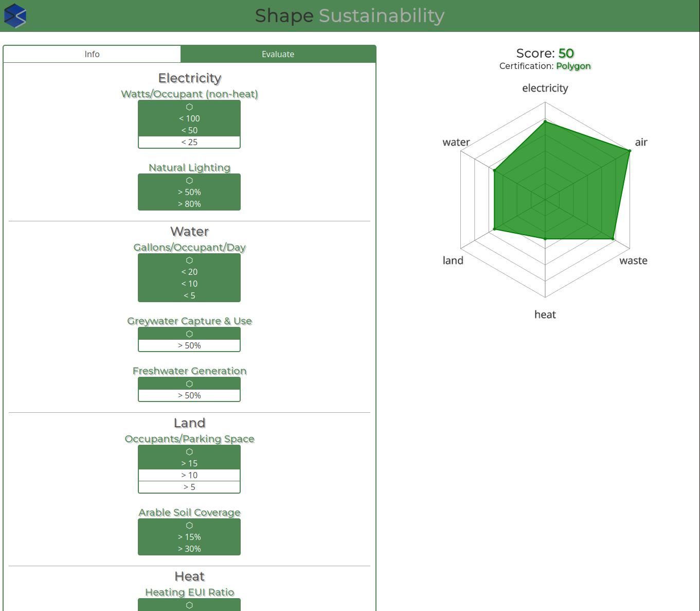Select hexagon option under Occupants/Parking Space

tap(189, 451)
